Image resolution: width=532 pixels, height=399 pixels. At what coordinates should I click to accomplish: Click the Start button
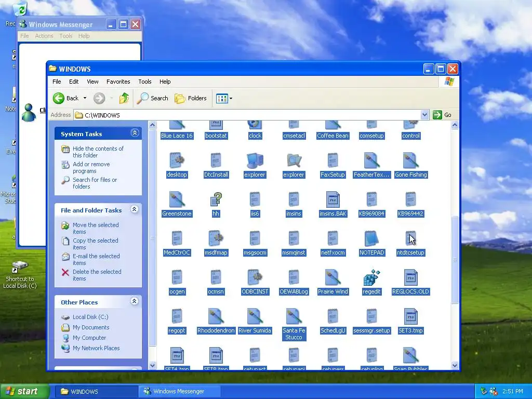coord(24,391)
